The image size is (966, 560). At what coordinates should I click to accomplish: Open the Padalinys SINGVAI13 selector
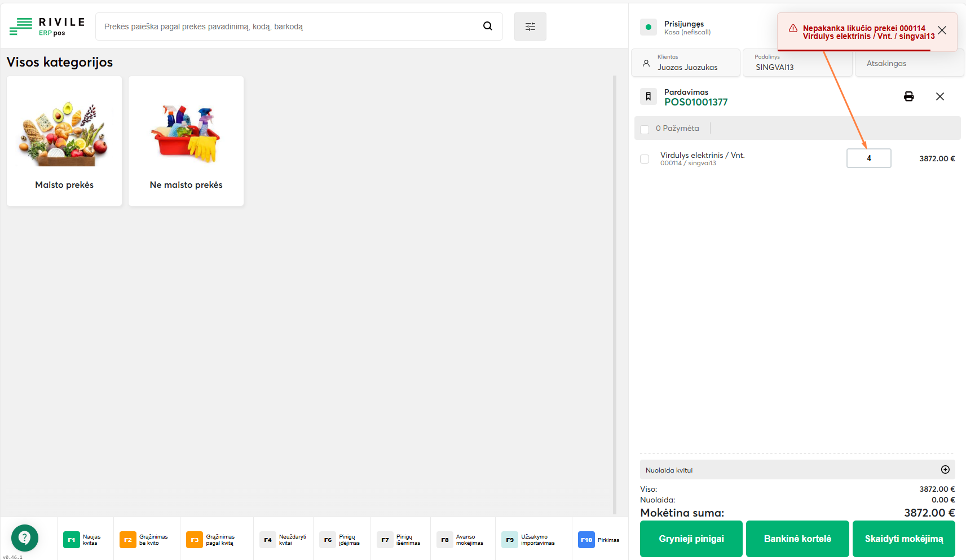(796, 63)
